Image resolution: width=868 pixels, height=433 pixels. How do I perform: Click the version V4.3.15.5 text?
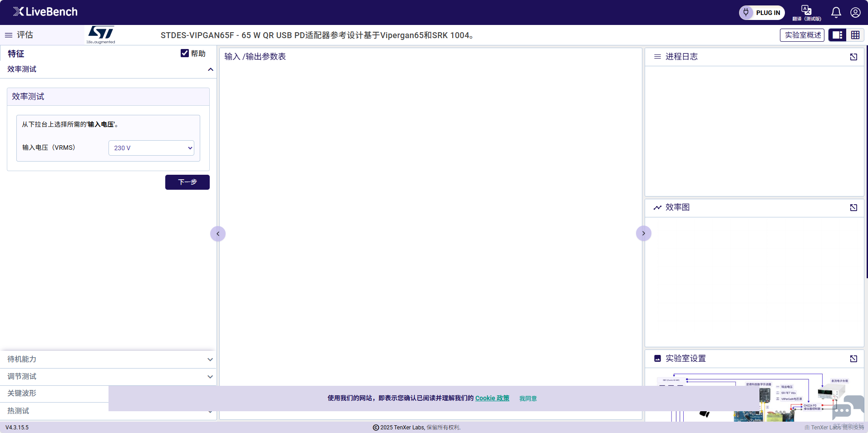click(17, 428)
